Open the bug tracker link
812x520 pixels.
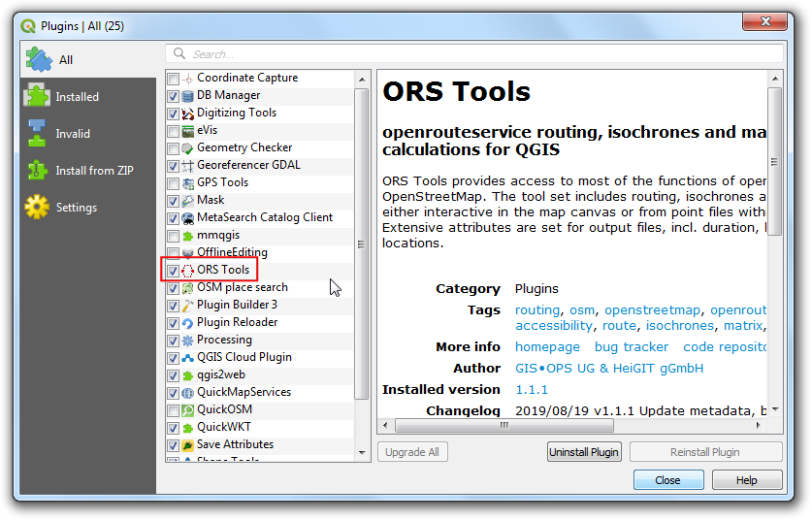(x=631, y=346)
